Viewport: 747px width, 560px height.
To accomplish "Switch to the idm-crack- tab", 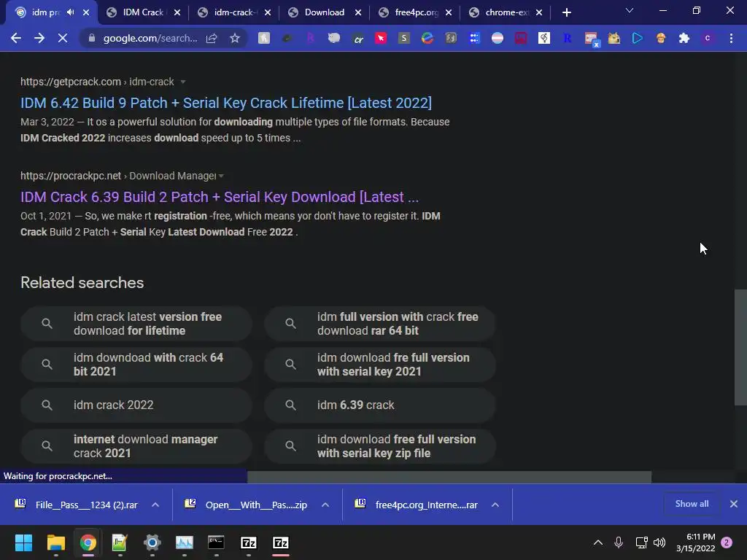I will 233,12.
